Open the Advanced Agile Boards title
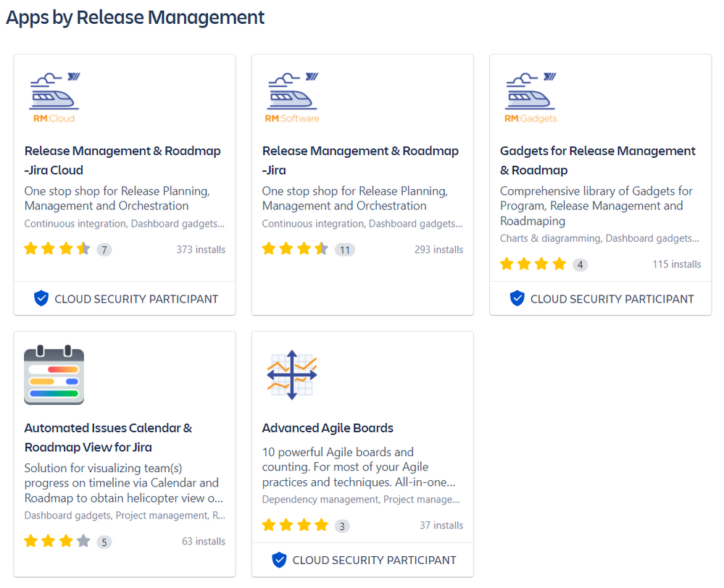Viewport: 724px width, 588px height. pos(328,428)
